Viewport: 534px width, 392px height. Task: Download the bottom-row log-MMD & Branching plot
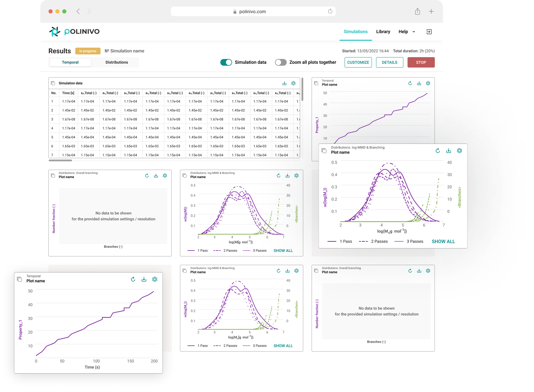coord(287,271)
